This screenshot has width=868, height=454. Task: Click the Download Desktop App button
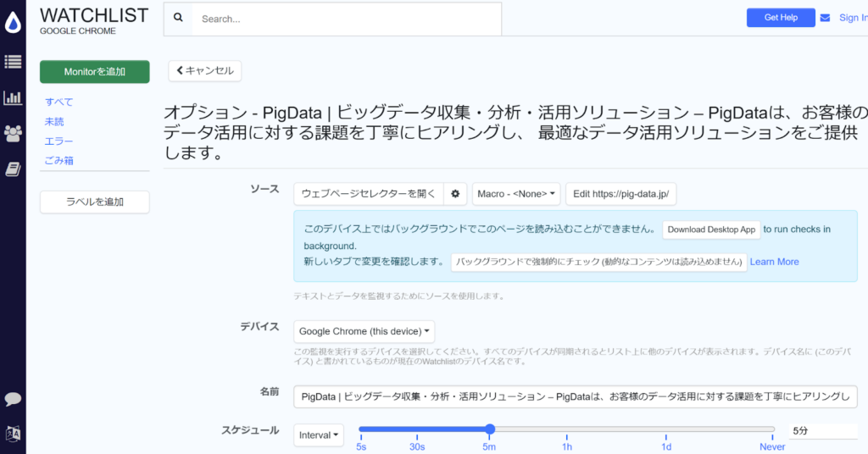click(x=711, y=230)
